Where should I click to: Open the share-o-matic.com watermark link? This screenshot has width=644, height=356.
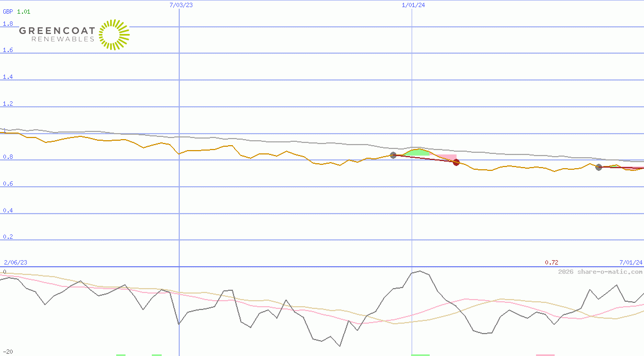click(600, 270)
